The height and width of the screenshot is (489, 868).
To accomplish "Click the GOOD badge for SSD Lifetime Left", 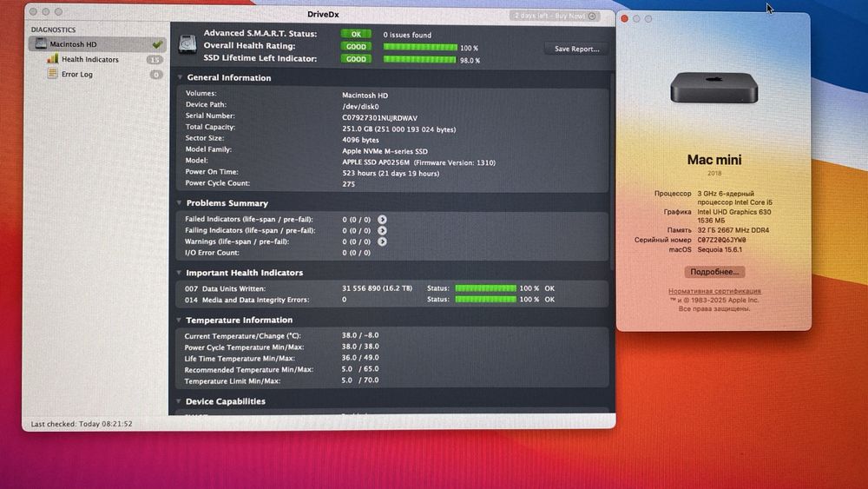I will 356,59.
